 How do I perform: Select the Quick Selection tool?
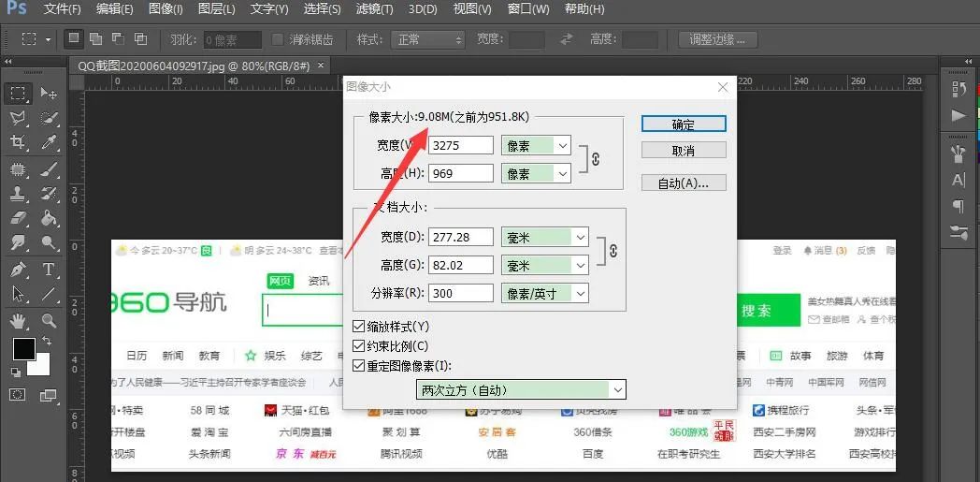[49, 118]
